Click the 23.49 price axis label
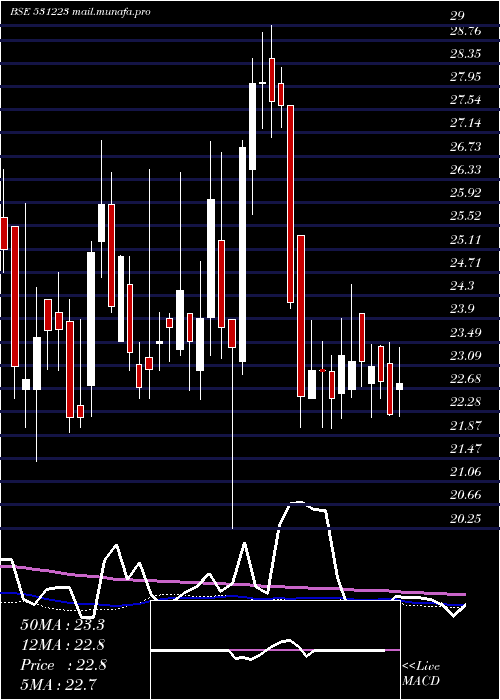The height and width of the screenshot is (700, 500). click(466, 333)
